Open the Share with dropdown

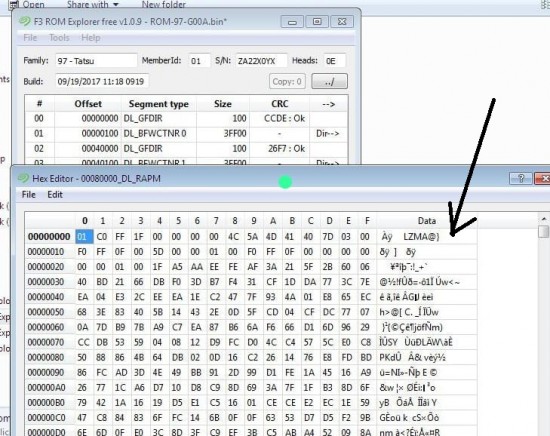pos(93,5)
